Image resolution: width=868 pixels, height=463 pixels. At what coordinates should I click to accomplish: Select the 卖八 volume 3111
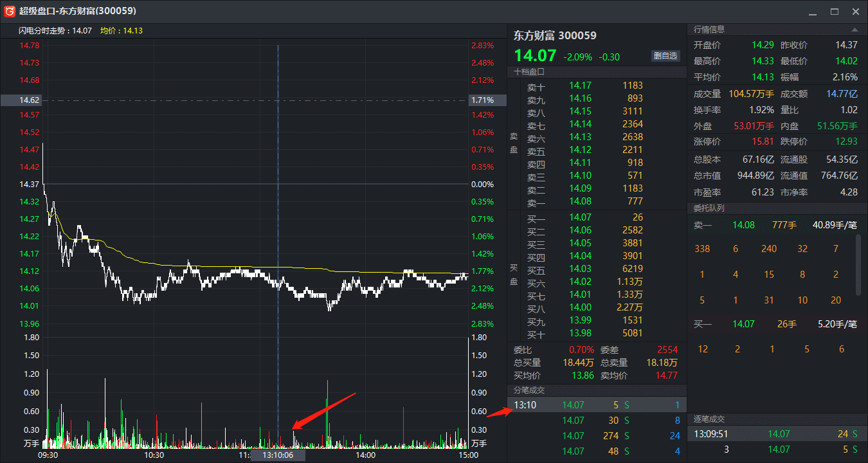(633, 111)
